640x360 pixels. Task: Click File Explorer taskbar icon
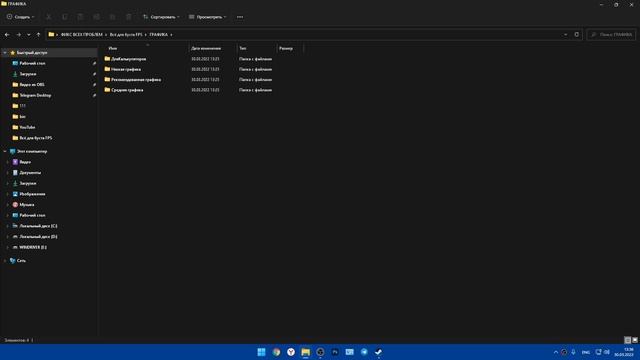coord(306,352)
